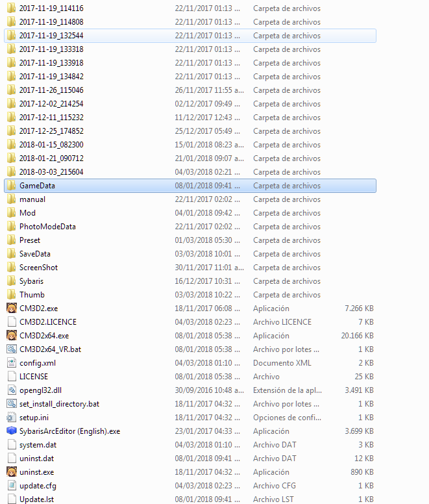Click the system.dat file icon

pyautogui.click(x=12, y=445)
